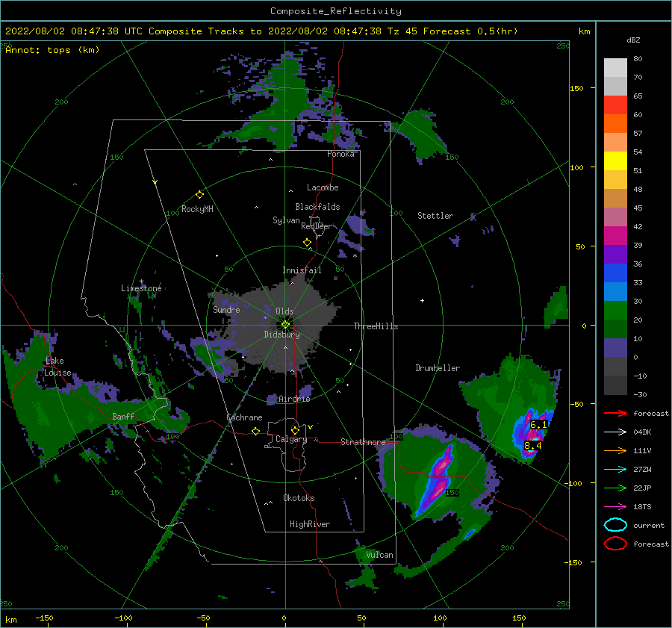Pick the bright green swatch between 30 and 20 dBZ
The height and width of the screenshot is (628, 672).
[x=615, y=311]
